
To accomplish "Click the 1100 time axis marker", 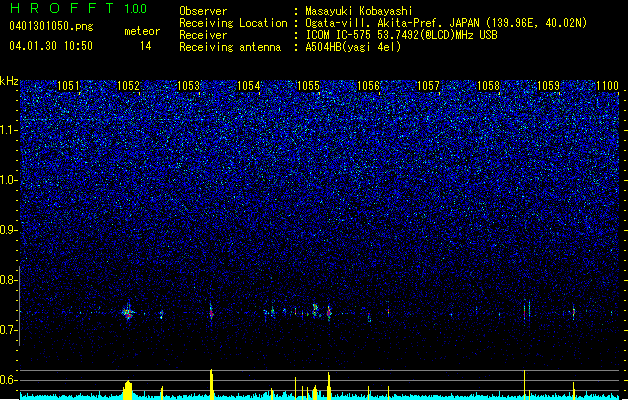I will point(607,86).
